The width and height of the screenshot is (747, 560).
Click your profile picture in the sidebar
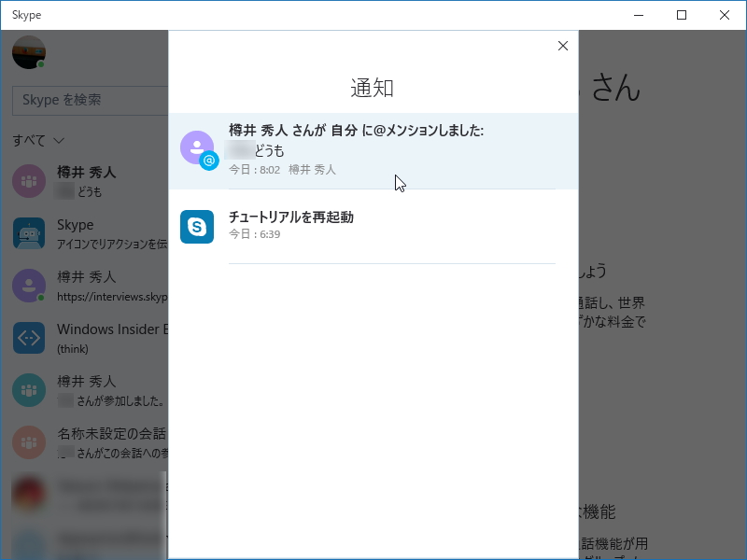pyautogui.click(x=28, y=52)
